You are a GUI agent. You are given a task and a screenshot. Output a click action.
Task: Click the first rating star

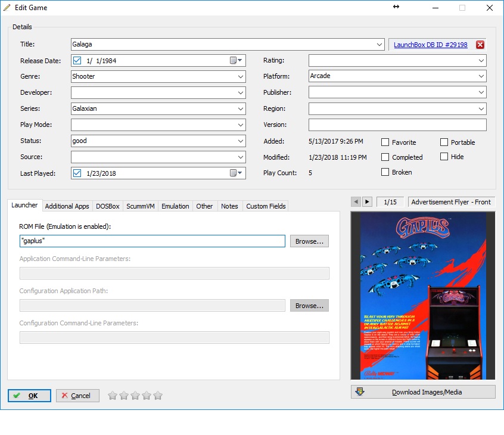[113, 396]
